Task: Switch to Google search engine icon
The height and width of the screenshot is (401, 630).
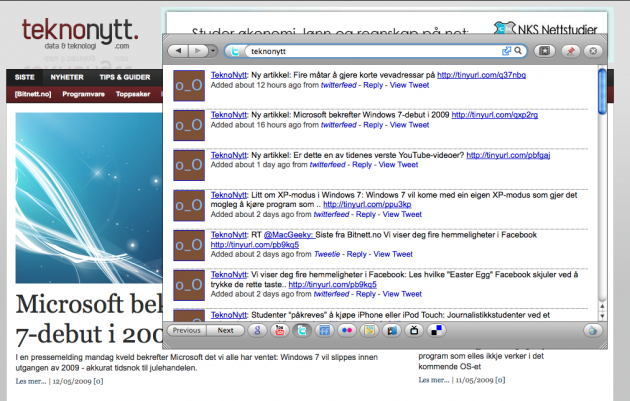Action: point(258,330)
